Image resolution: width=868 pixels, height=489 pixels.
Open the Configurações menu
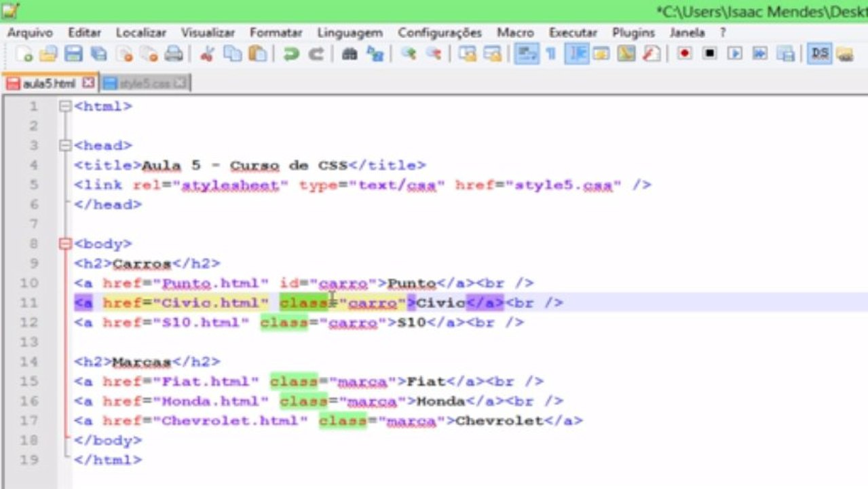click(x=440, y=33)
